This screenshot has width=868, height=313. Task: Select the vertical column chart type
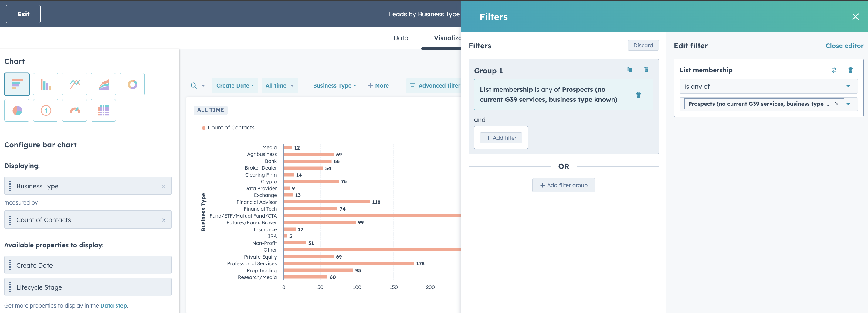click(x=46, y=84)
